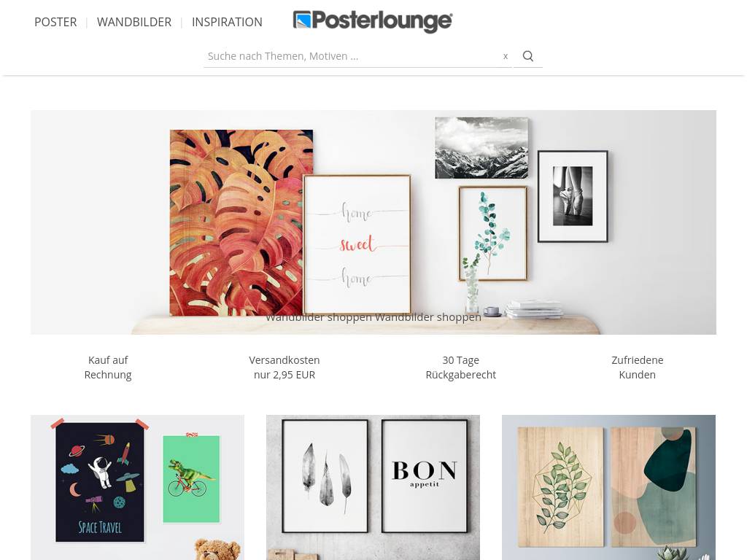
Task: Click the ballet shoes framed photo
Action: 573,196
